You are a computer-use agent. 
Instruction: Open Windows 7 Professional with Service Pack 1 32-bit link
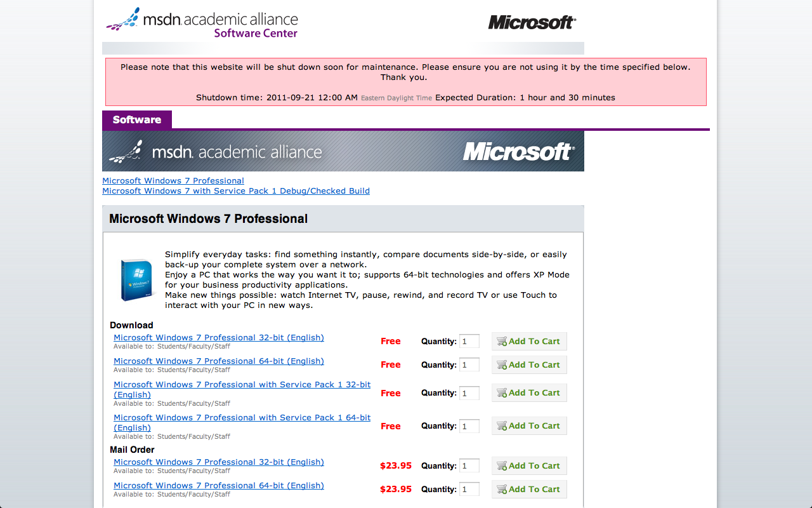pyautogui.click(x=242, y=390)
